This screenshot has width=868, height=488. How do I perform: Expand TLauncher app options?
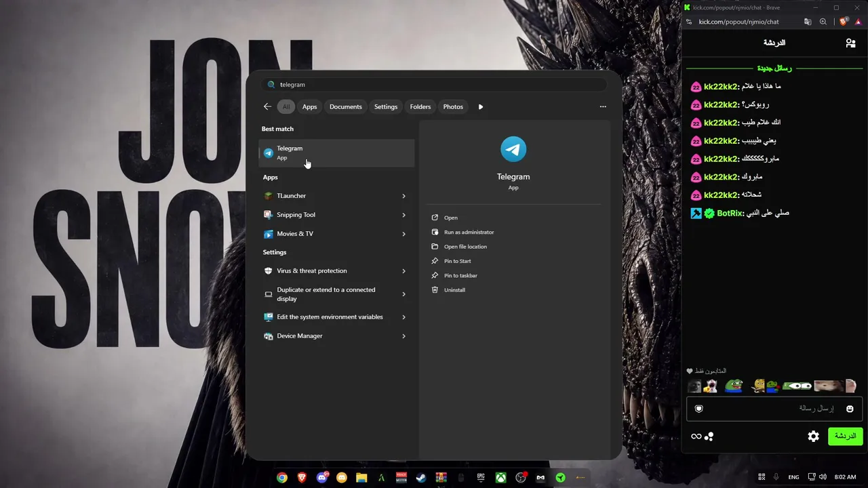click(x=403, y=196)
